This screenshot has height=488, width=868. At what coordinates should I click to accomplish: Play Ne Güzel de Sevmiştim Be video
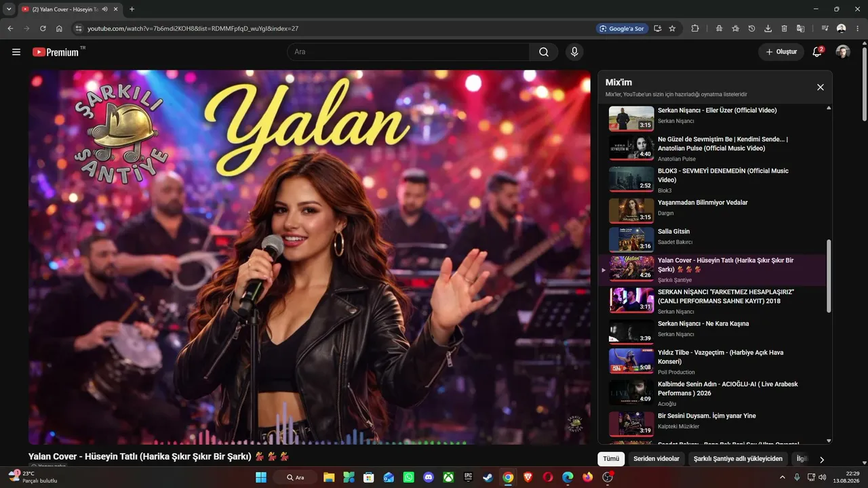(x=712, y=148)
